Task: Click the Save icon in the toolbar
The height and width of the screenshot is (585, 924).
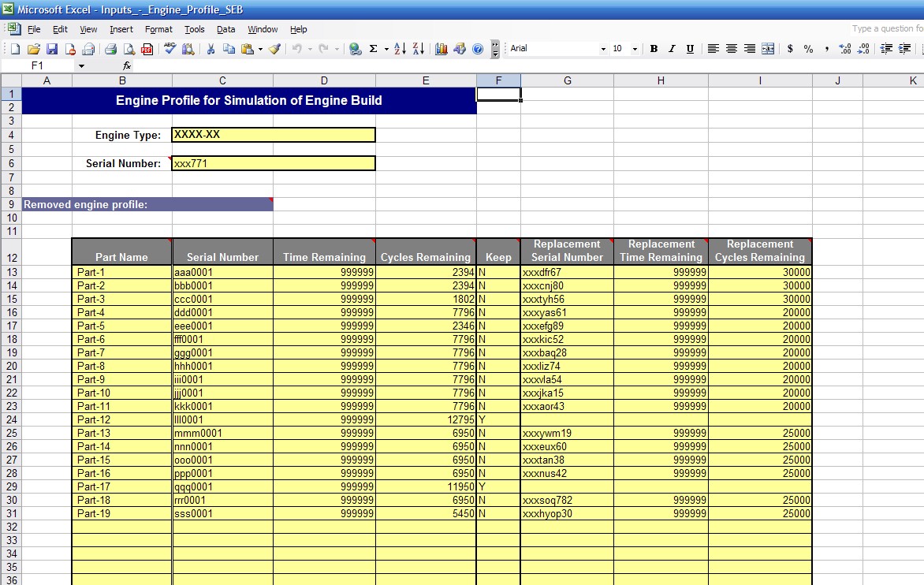Action: tap(52, 49)
